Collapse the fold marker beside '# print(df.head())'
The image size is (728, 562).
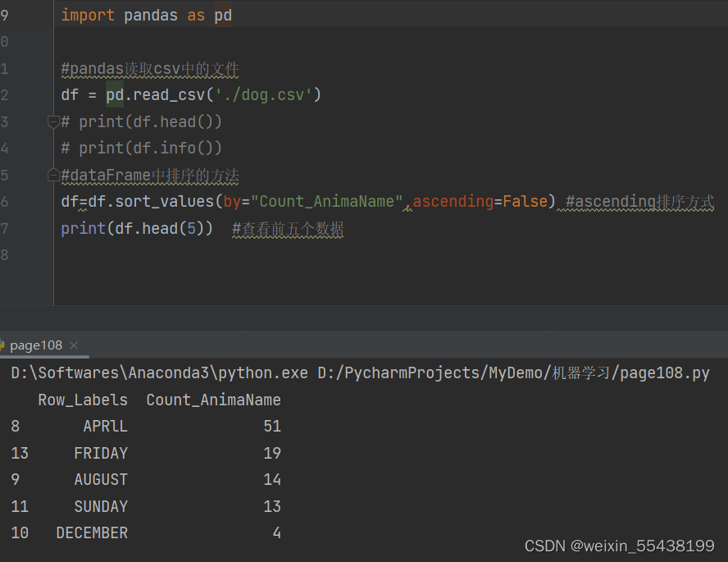54,122
